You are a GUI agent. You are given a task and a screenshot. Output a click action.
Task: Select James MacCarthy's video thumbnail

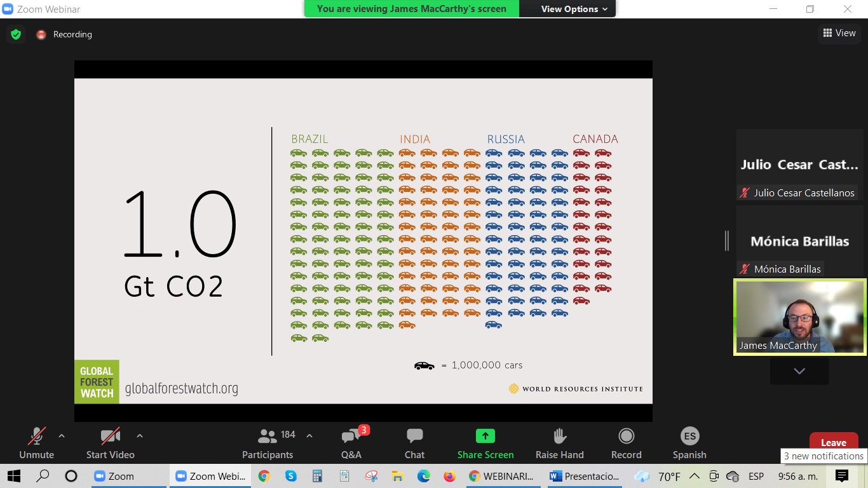(799, 316)
